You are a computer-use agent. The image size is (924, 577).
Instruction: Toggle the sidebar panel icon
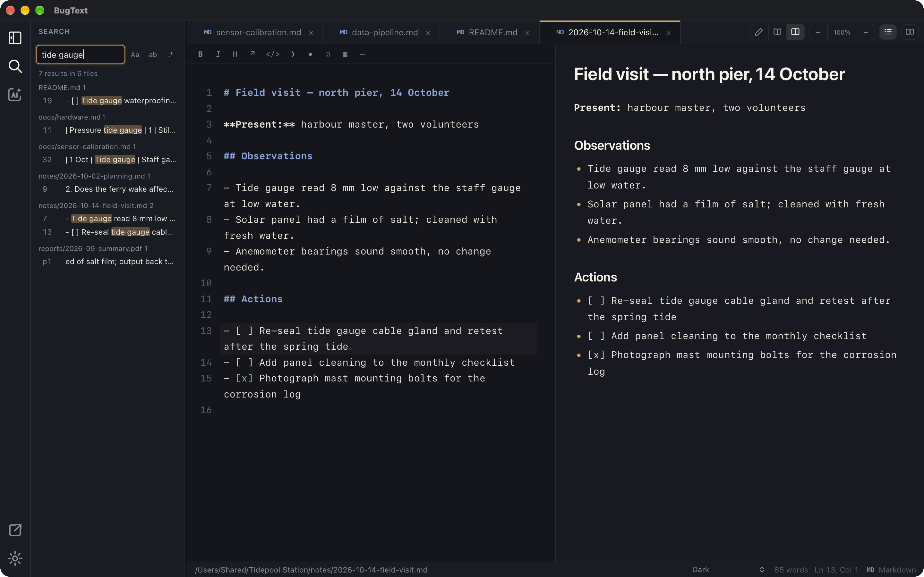(x=15, y=38)
